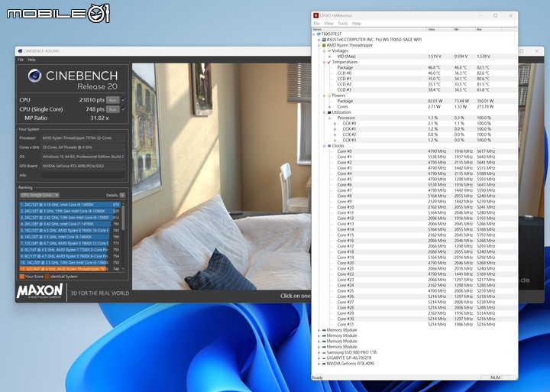Click the Powers flame icon
The width and height of the screenshot is (550, 392).
(329, 96)
